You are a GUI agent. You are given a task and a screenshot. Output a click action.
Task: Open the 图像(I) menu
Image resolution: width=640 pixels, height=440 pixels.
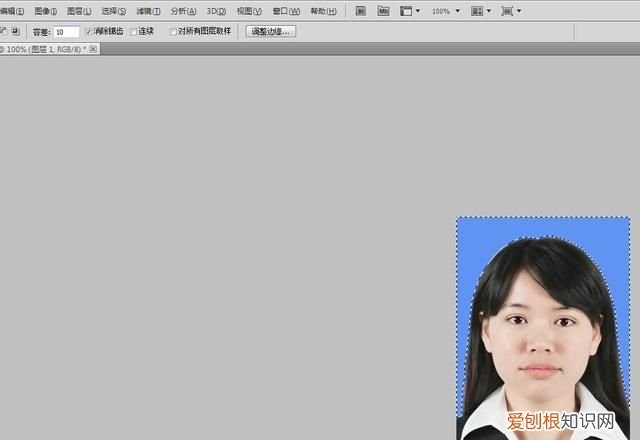coord(46,11)
